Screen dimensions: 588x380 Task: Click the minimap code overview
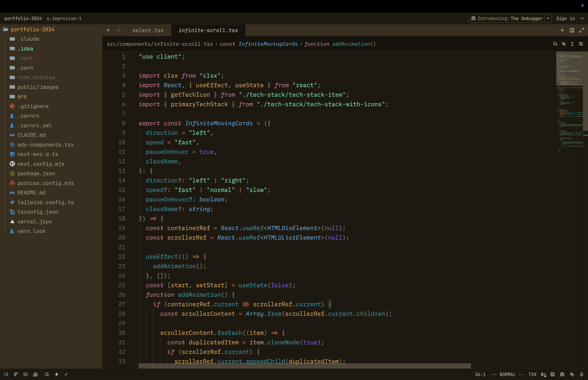coord(569,102)
